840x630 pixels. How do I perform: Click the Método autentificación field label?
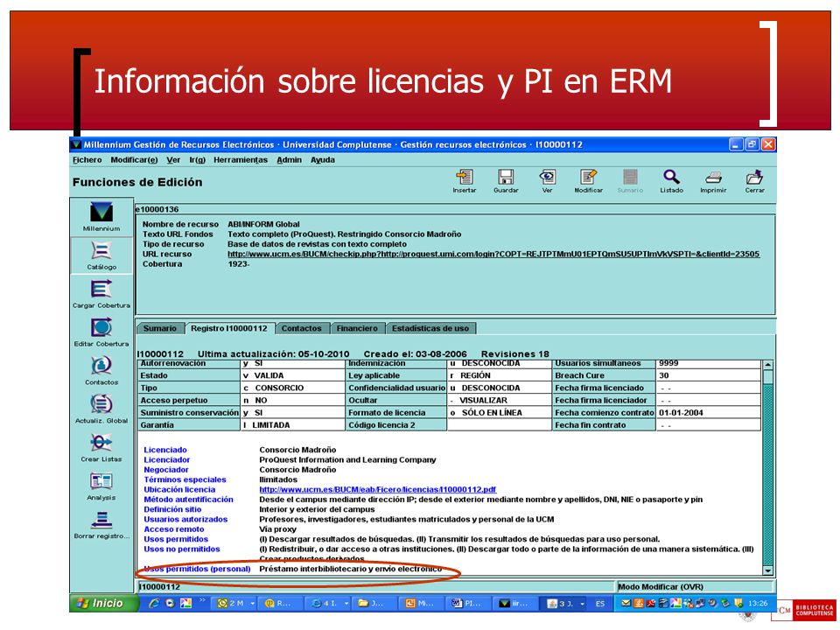(x=189, y=500)
